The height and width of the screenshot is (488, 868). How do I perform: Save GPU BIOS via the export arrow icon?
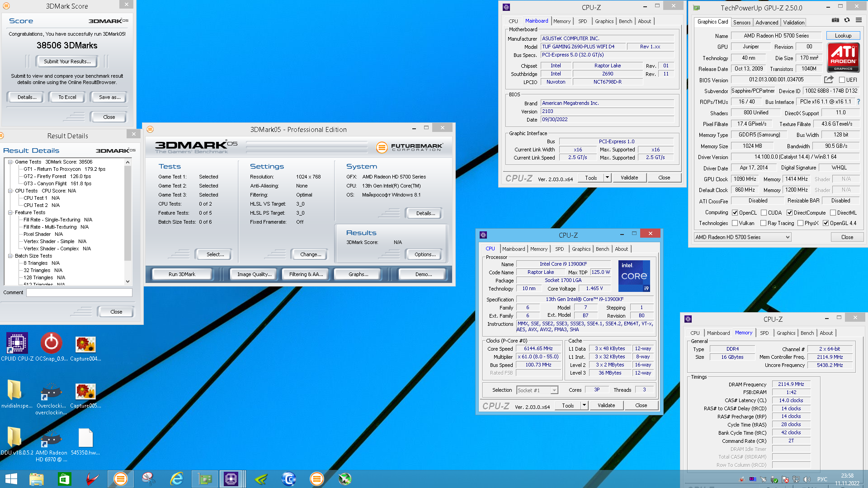tap(829, 80)
